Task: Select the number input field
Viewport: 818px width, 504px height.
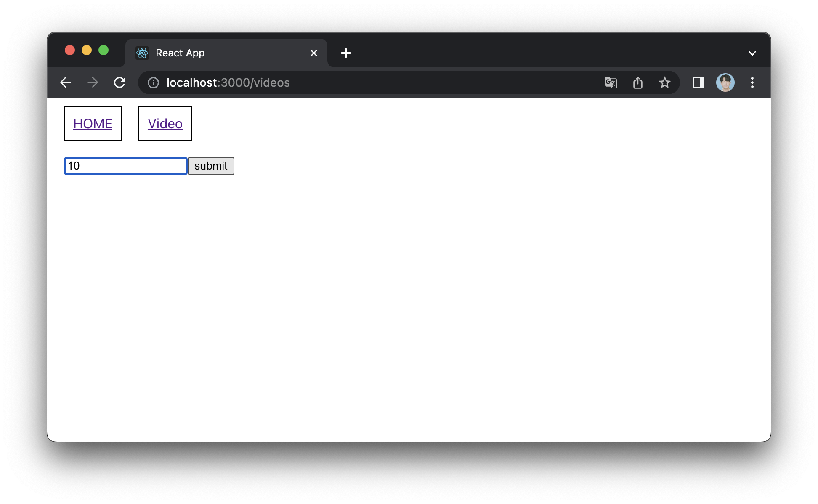Action: click(x=126, y=165)
